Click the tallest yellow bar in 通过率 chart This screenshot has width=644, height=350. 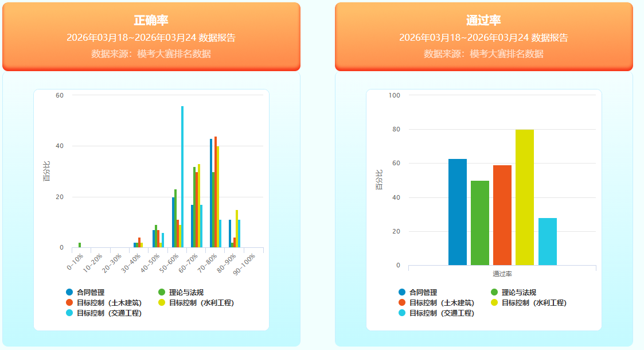[x=525, y=197]
